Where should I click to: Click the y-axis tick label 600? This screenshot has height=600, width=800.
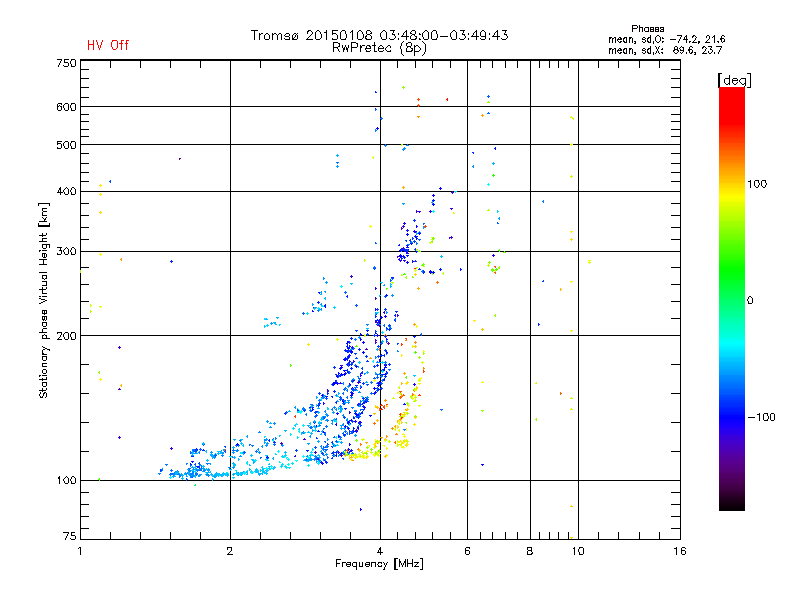67,107
